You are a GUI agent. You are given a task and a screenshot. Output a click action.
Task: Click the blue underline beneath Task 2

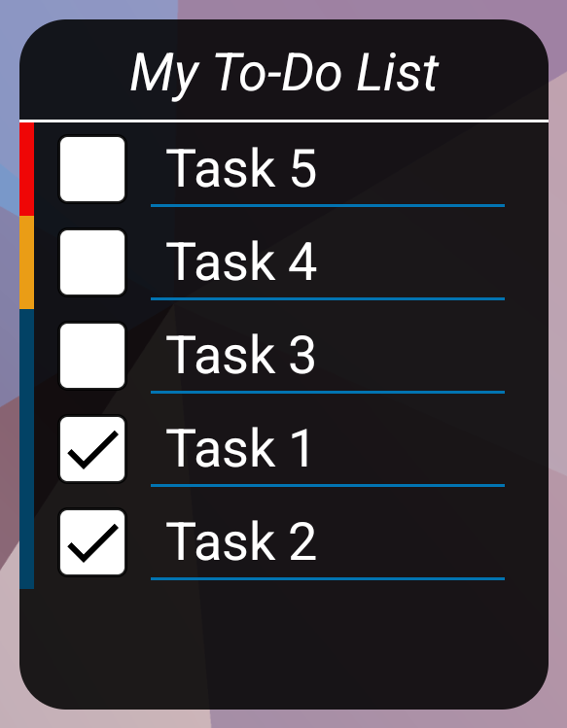click(x=328, y=578)
